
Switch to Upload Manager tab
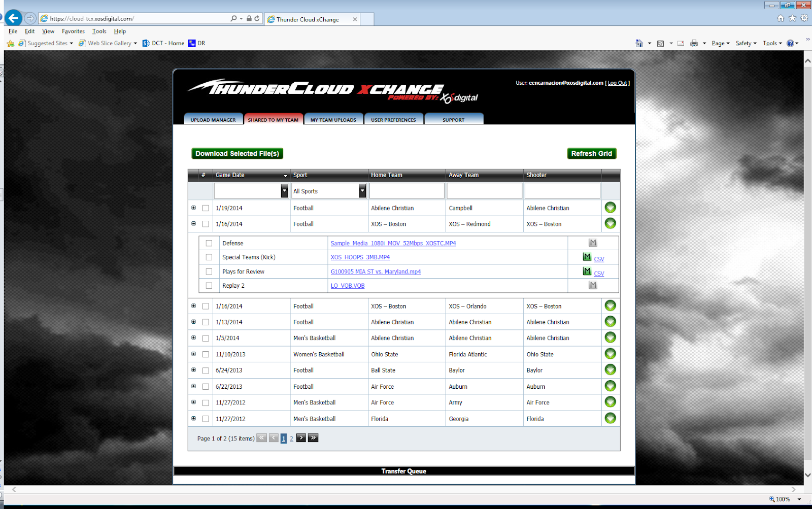(x=213, y=119)
